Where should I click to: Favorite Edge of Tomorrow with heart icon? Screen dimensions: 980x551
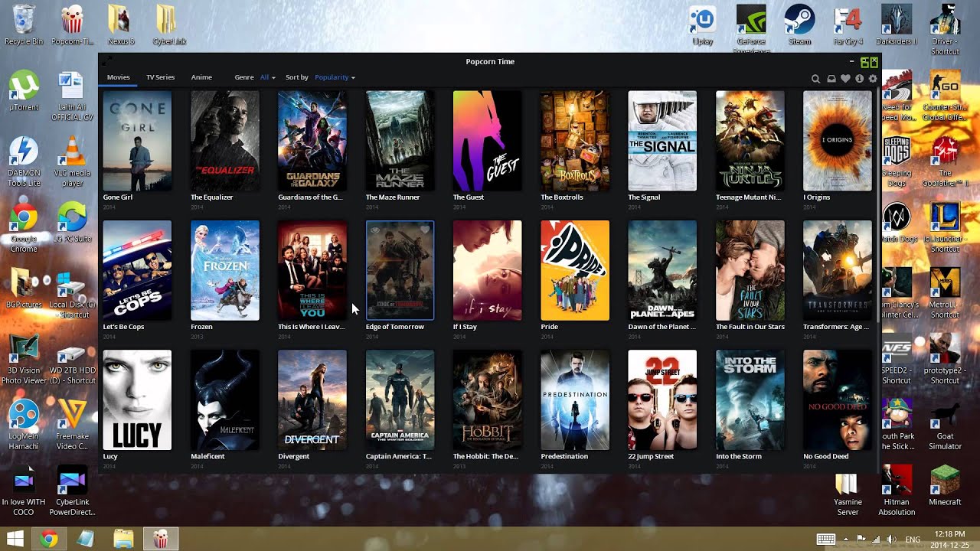coord(425,229)
